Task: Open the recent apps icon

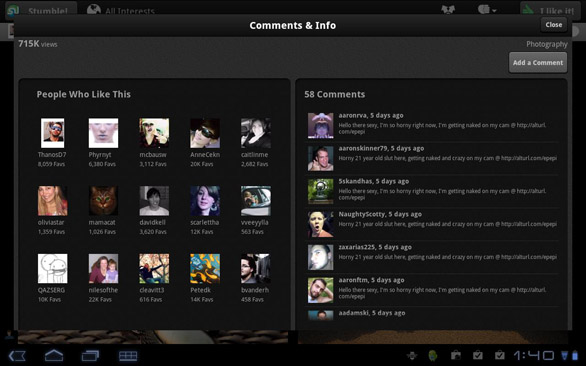Action: pyautogui.click(x=90, y=355)
